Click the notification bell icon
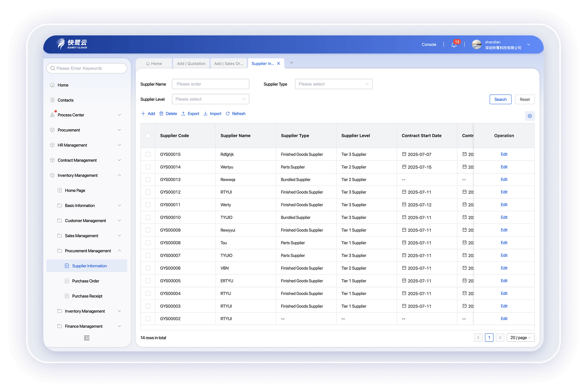Screen dimensions: 587x392 click(x=454, y=45)
